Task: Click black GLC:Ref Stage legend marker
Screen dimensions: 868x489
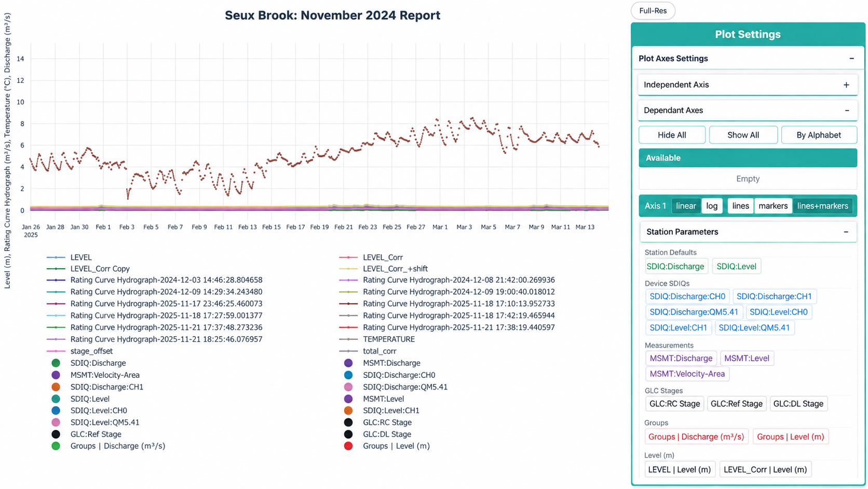Action: pyautogui.click(x=56, y=434)
